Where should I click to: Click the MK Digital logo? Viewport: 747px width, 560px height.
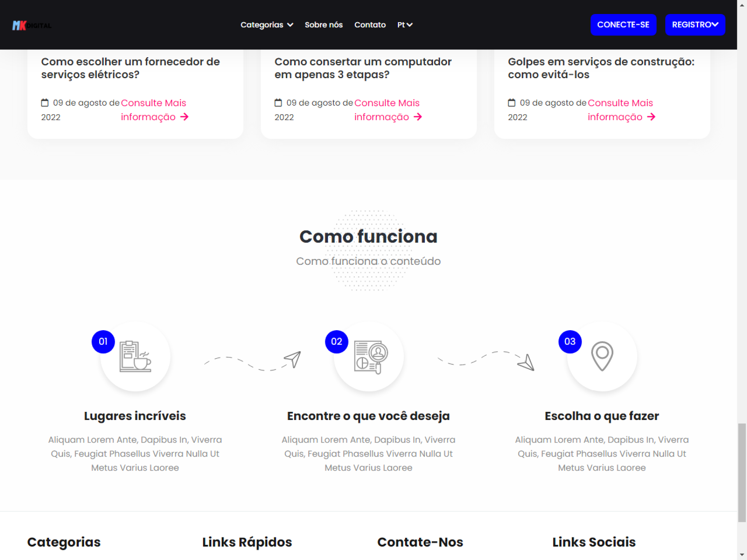pos(32,25)
